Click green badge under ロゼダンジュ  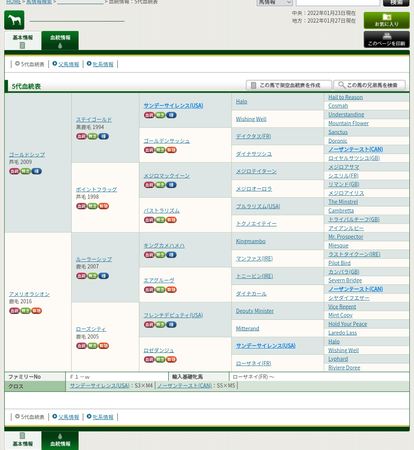click(160, 360)
